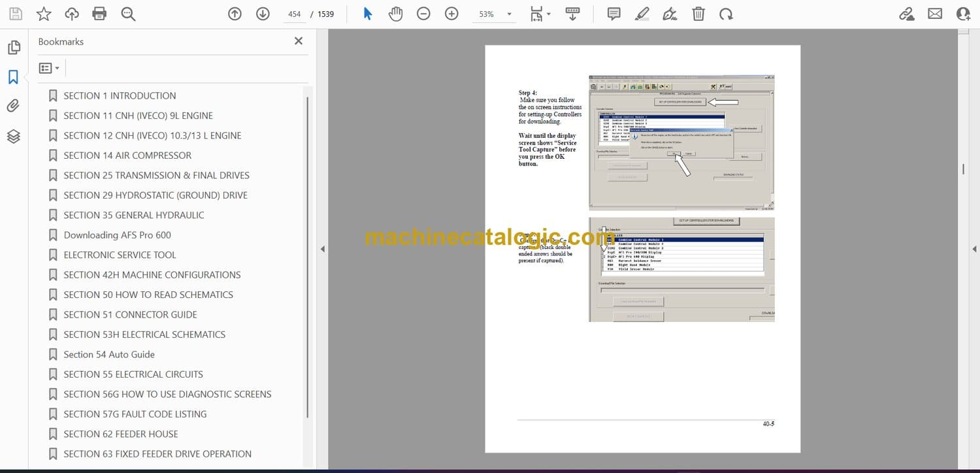980x473 pixels.
Task: Go to next page arrow
Action: pos(263,14)
